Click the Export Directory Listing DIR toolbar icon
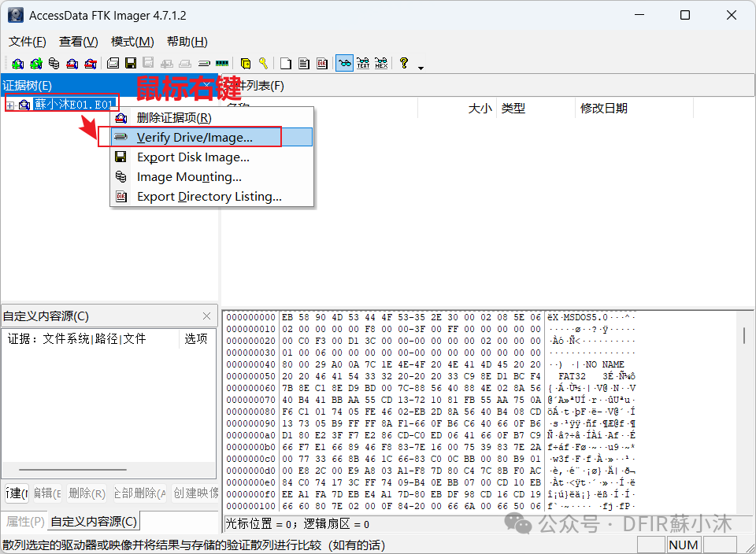This screenshot has width=756, height=554. (322, 63)
